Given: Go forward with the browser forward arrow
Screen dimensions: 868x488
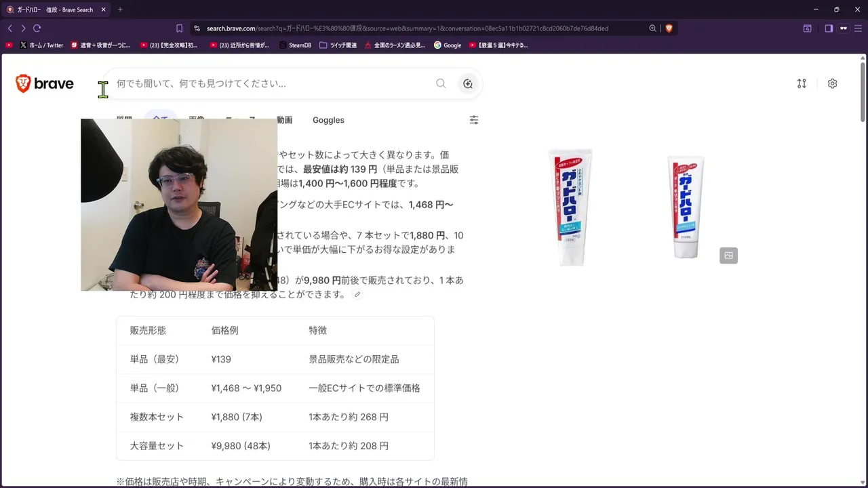Looking at the screenshot, I should [x=23, y=28].
